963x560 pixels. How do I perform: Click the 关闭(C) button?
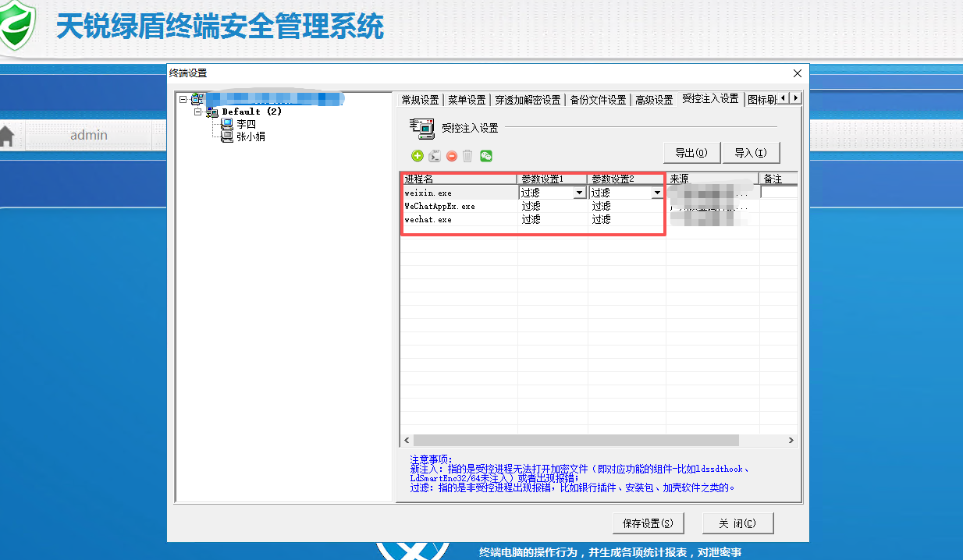(737, 523)
